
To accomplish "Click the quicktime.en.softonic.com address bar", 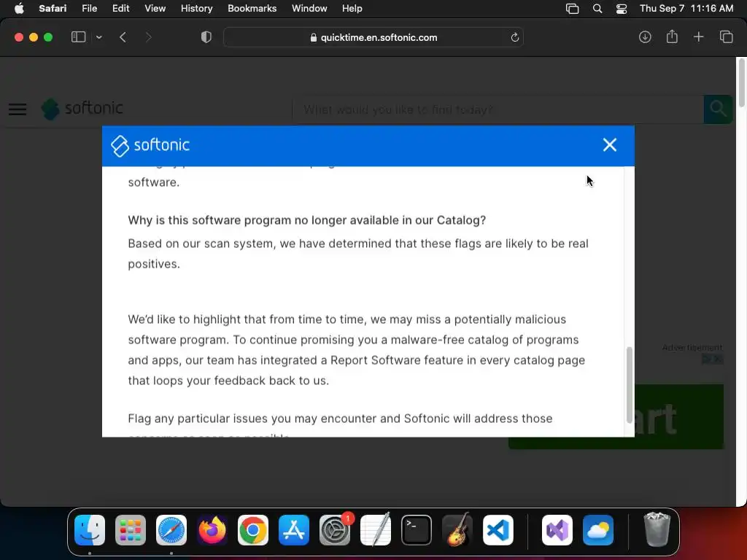I will (373, 37).
